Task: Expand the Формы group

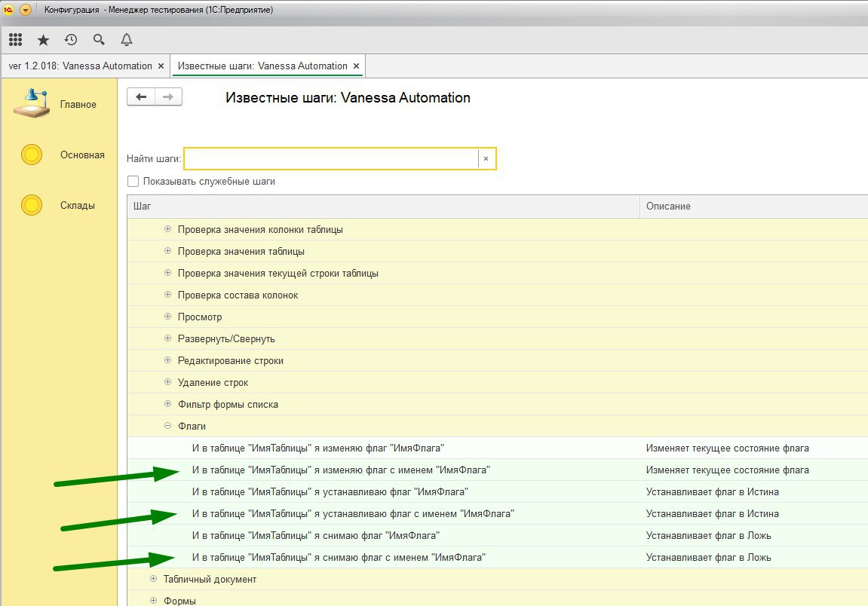Action: (153, 601)
